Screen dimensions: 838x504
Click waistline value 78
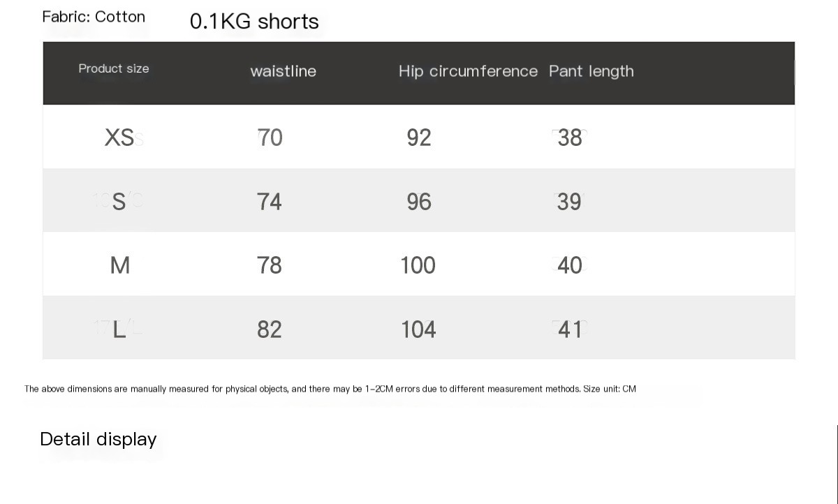pyautogui.click(x=270, y=265)
